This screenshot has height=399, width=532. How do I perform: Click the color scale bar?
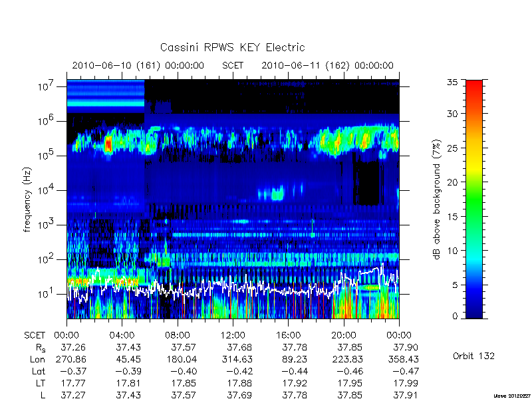[474, 199]
